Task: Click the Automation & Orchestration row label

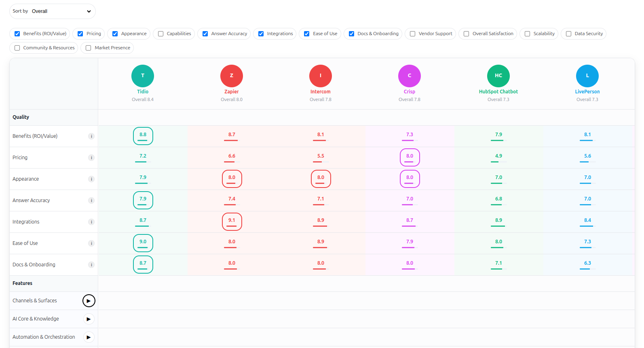Action: [44, 337]
